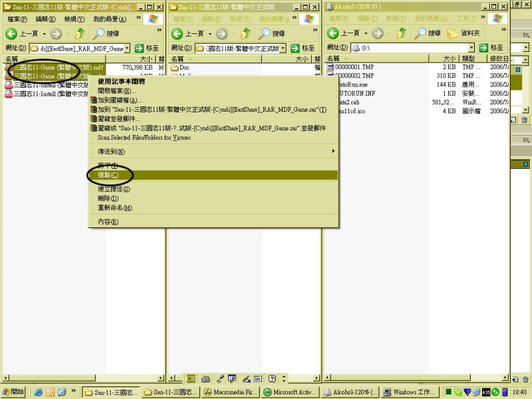Switch to Macromedia Fir... taskbar button
Screen dimensions: 532x399
pos(231,392)
